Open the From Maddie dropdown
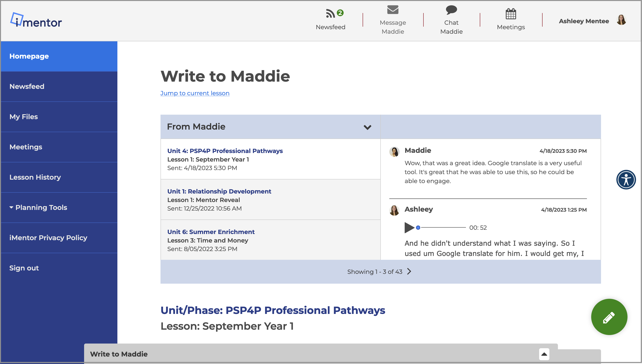 coord(367,127)
